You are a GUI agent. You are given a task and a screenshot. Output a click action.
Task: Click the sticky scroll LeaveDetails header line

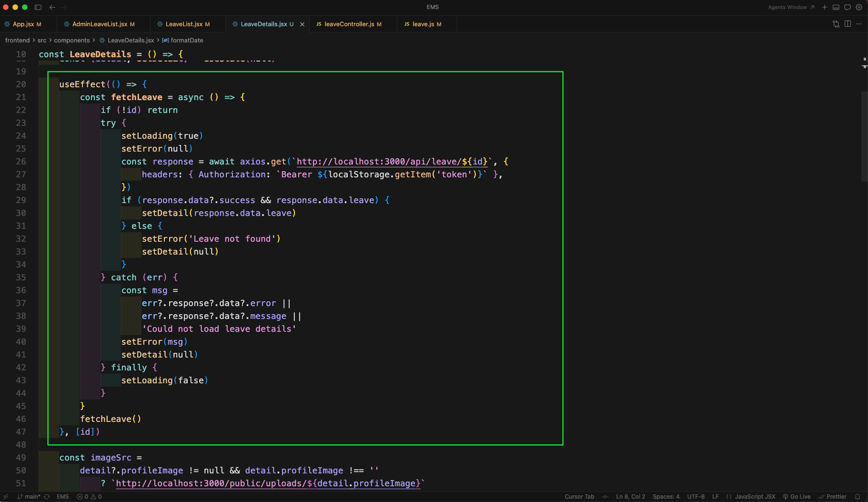pos(111,54)
